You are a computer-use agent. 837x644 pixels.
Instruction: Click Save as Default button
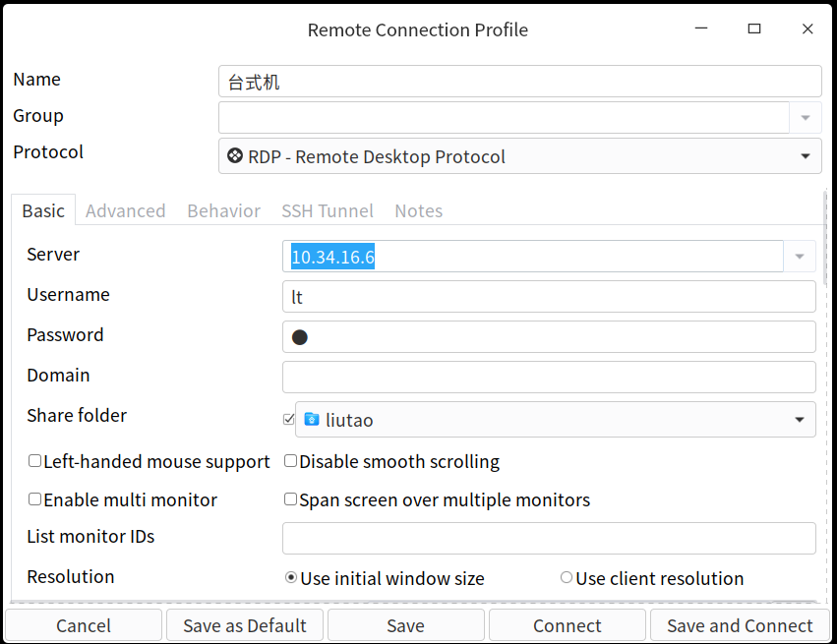245,626
